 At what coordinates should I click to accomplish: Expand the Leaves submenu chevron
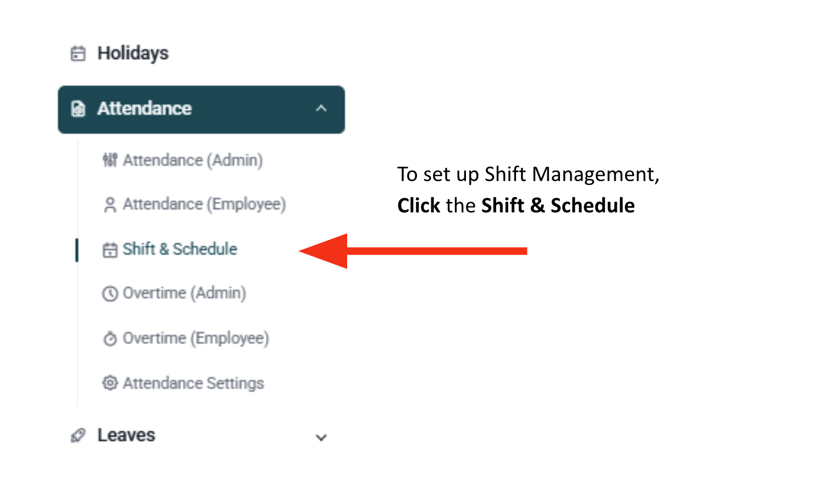(321, 437)
